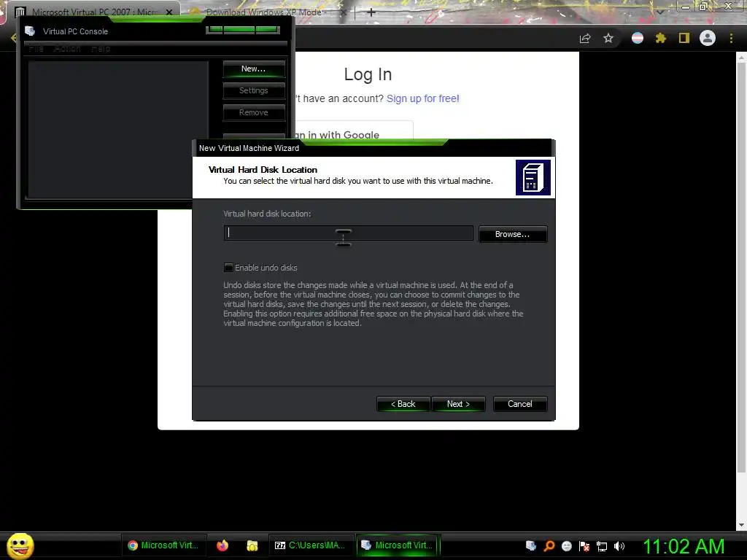Switch to 7-Zip C:\Users taskbar button
747x560 pixels.
[x=311, y=545]
